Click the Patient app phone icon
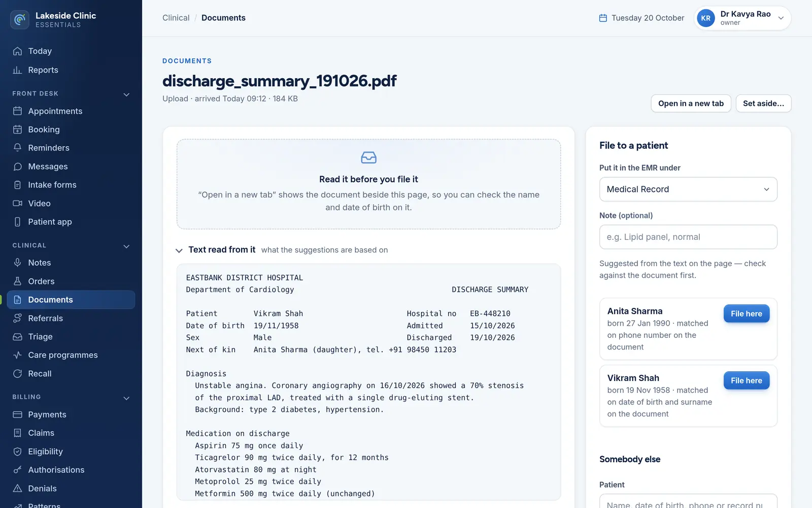 (x=18, y=222)
